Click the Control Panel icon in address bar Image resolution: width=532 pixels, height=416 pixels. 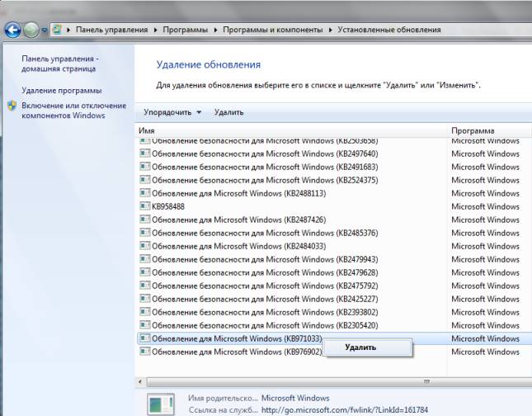(58, 30)
